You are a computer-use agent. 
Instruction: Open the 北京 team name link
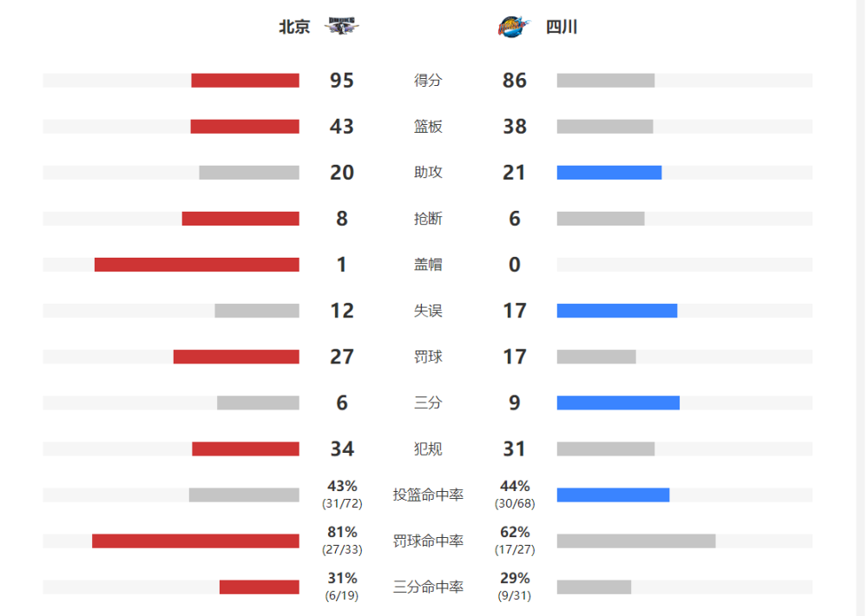(x=294, y=27)
